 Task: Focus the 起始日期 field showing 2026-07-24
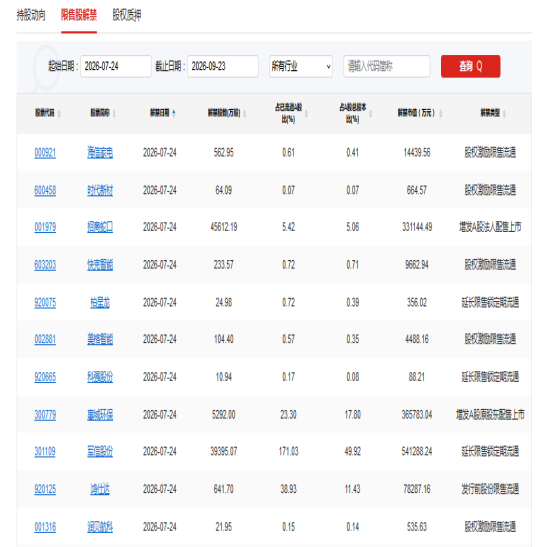(x=116, y=66)
